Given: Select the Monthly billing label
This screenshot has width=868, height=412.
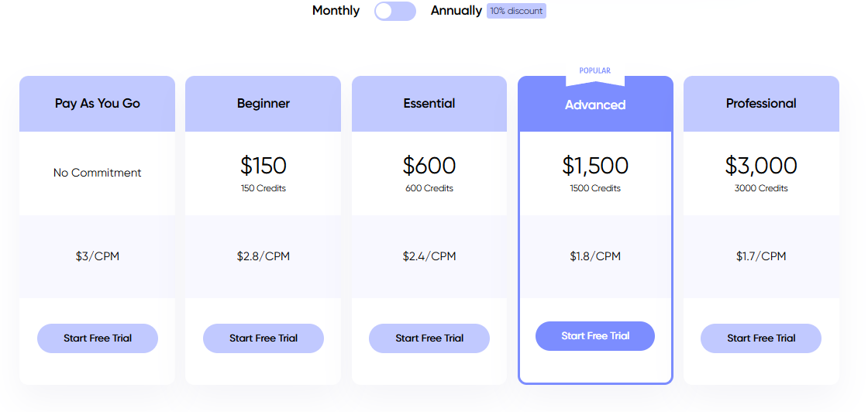Looking at the screenshot, I should pyautogui.click(x=336, y=11).
